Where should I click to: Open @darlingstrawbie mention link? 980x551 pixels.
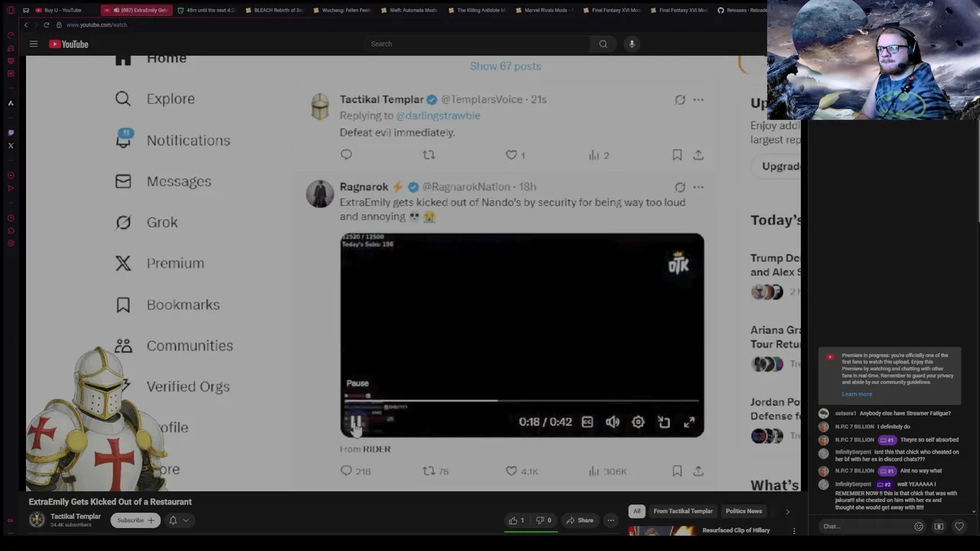pyautogui.click(x=438, y=116)
